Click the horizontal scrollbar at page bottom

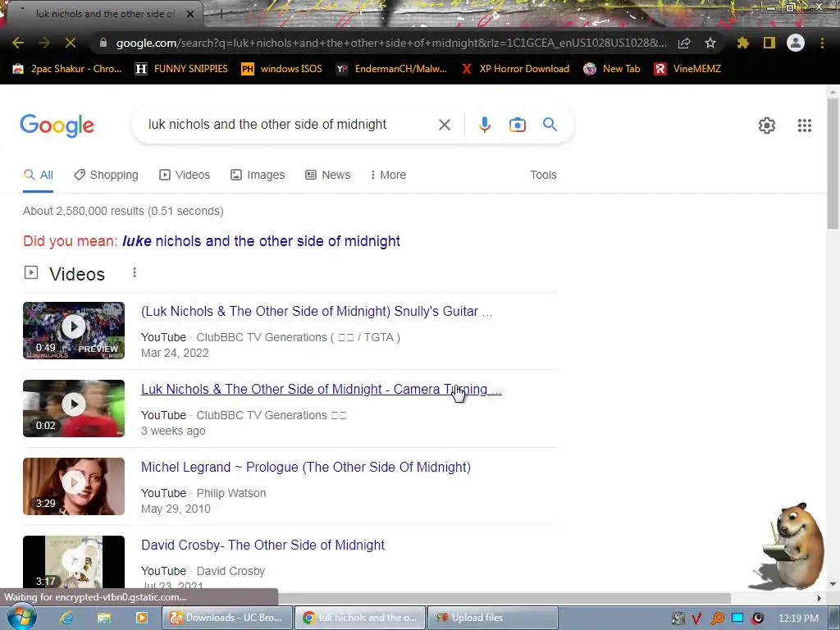(x=504, y=598)
